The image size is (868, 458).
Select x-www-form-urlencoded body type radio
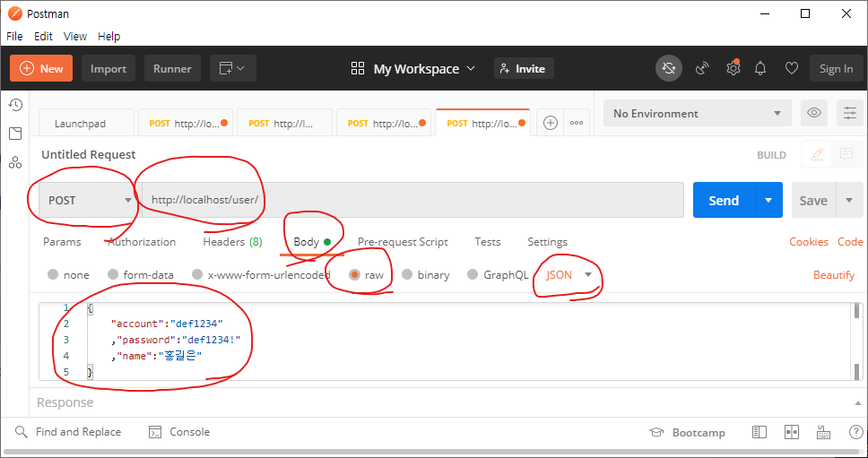[197, 274]
